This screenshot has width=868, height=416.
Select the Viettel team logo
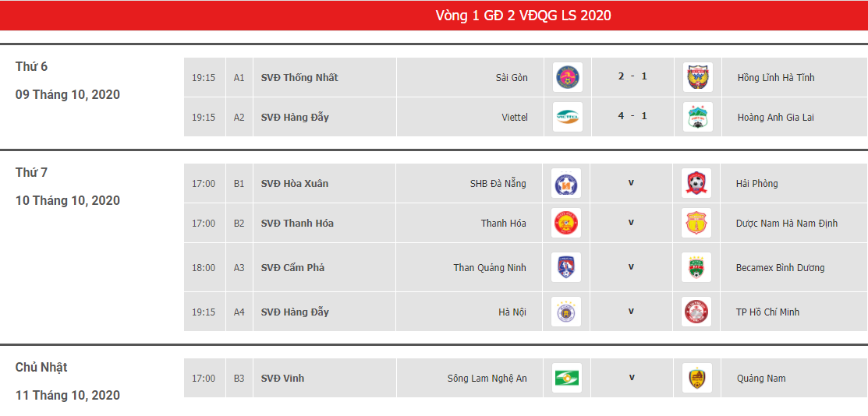pos(567,117)
